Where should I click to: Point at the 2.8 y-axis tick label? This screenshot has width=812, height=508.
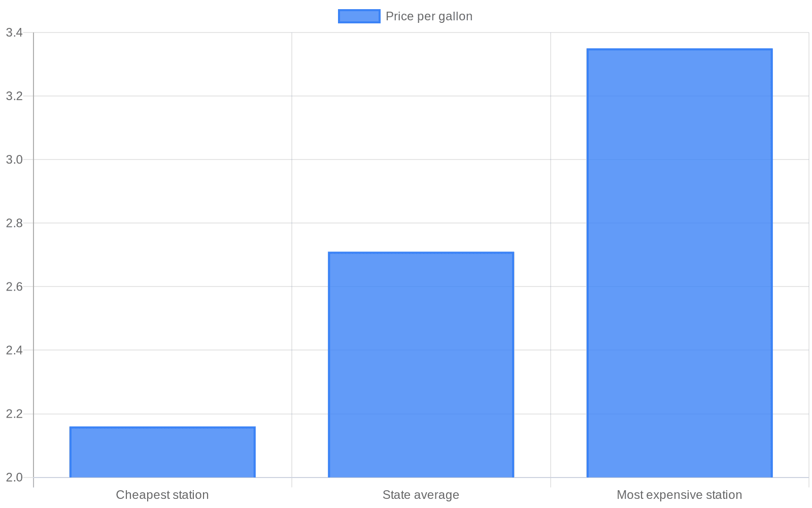click(x=14, y=224)
